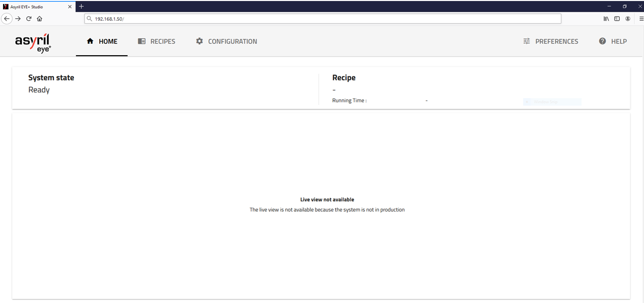The height and width of the screenshot is (303, 644).
Task: Click the 'Ready' system state text
Action: coord(39,90)
